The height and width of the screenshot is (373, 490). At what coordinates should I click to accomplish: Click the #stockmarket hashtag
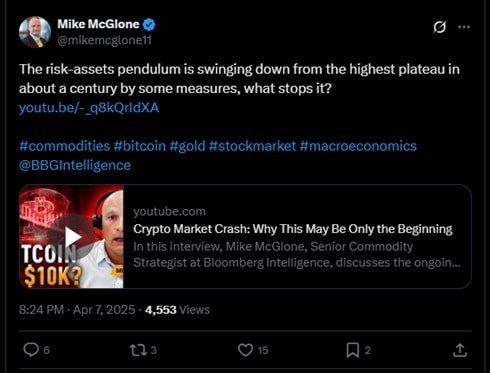(252, 146)
